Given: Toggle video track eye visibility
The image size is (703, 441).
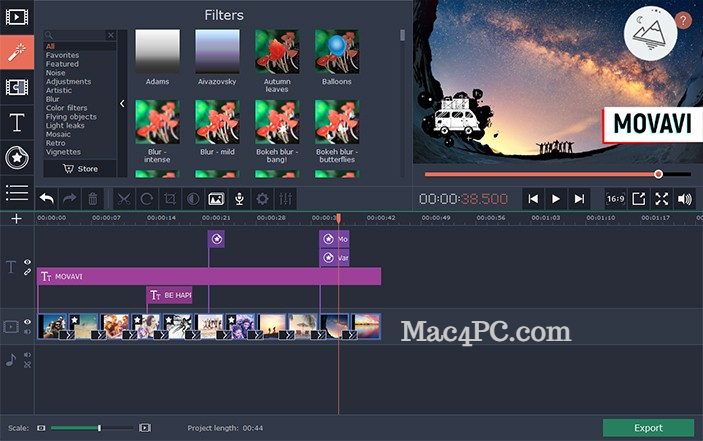Looking at the screenshot, I should pos(27,322).
